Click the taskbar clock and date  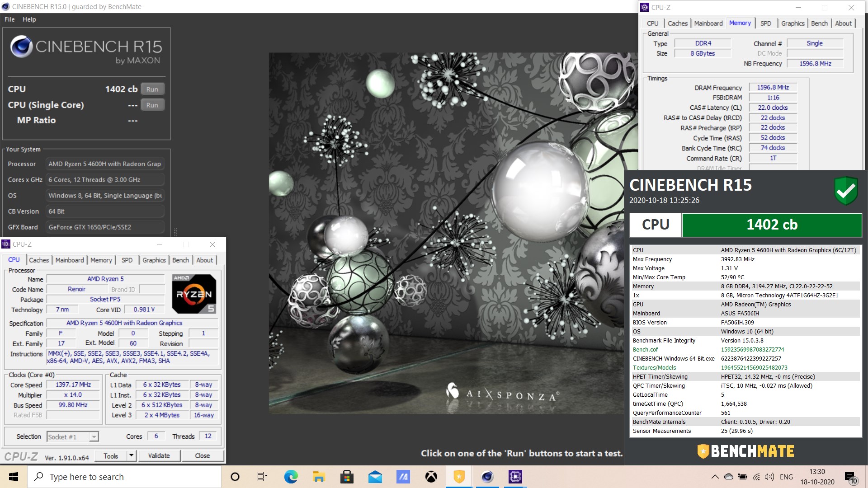tap(817, 477)
